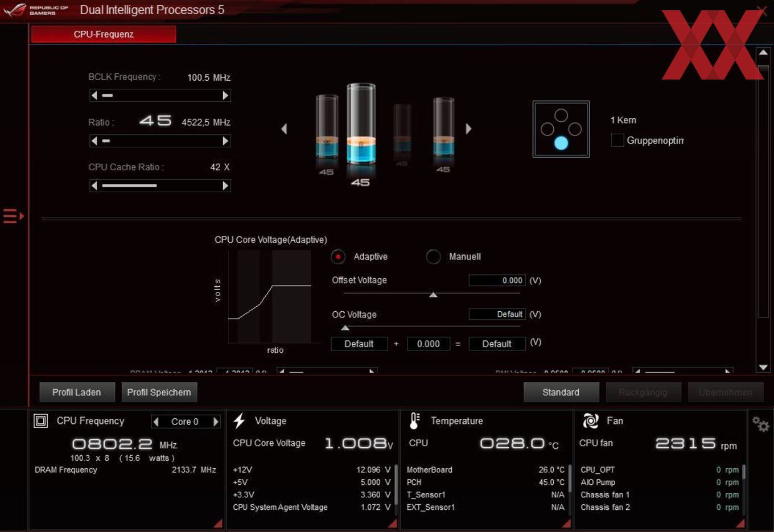
Task: Switch to previous core in CPU Frequency panel
Action: tap(156, 422)
